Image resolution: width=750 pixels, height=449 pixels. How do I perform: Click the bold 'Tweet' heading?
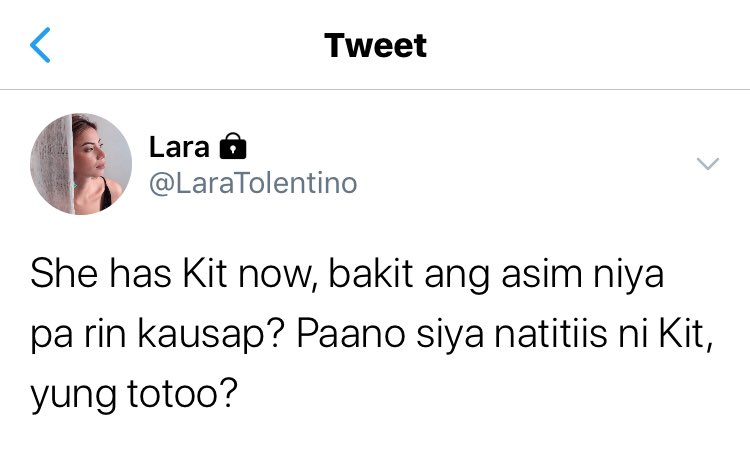(x=375, y=45)
